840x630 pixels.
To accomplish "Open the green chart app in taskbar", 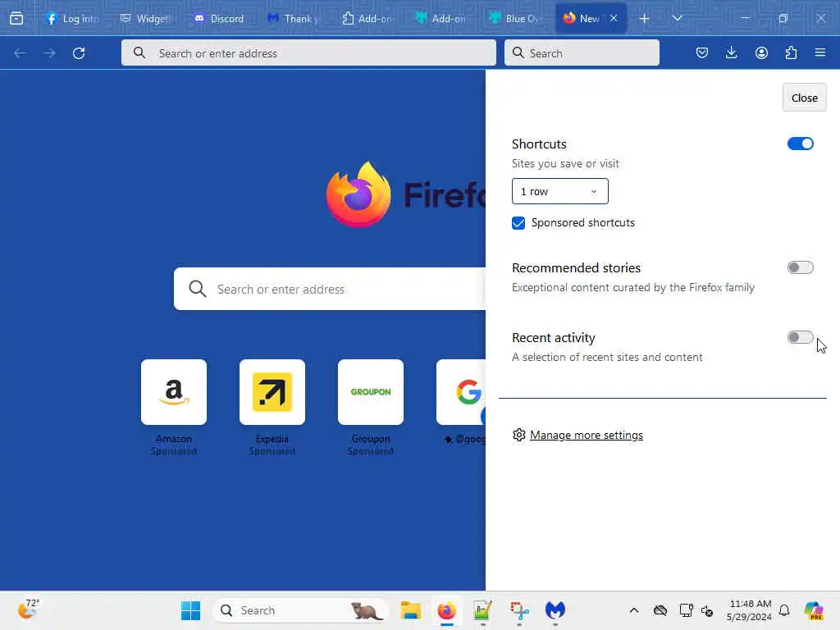I will tap(482, 610).
